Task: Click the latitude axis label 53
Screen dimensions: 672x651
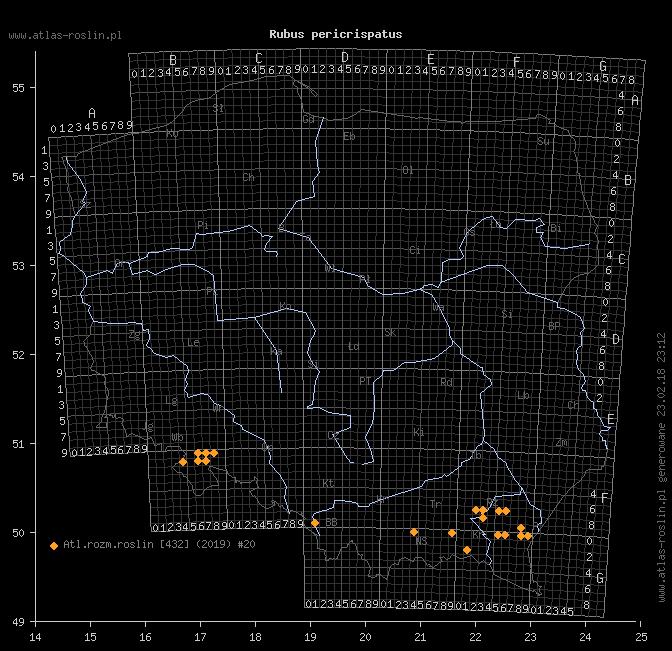Action: click(x=18, y=266)
